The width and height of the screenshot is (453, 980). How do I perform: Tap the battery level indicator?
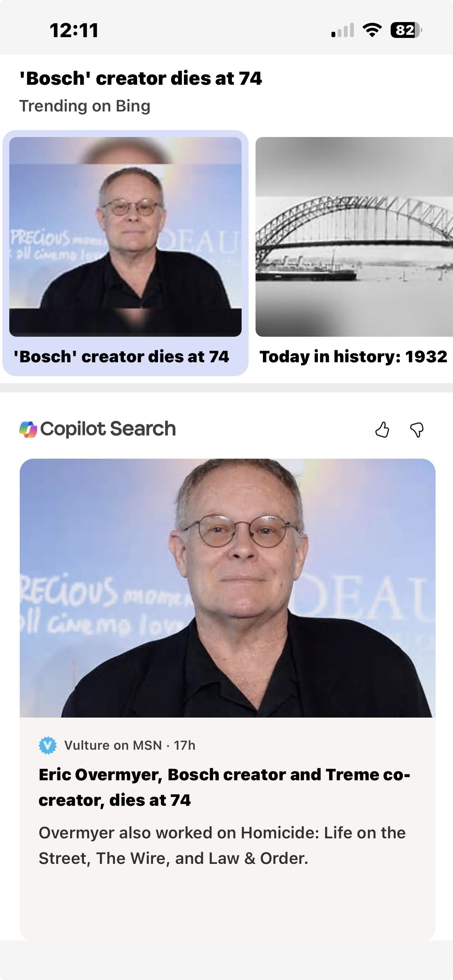point(406,30)
